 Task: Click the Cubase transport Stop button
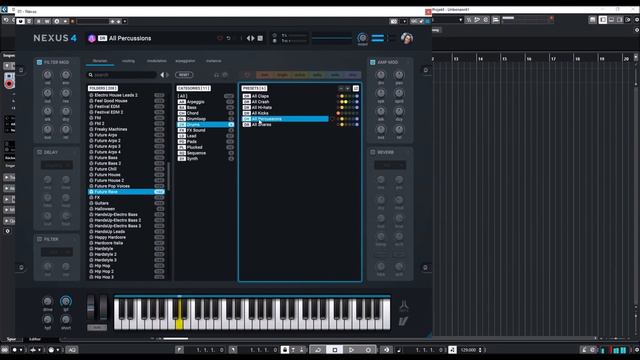(335, 350)
